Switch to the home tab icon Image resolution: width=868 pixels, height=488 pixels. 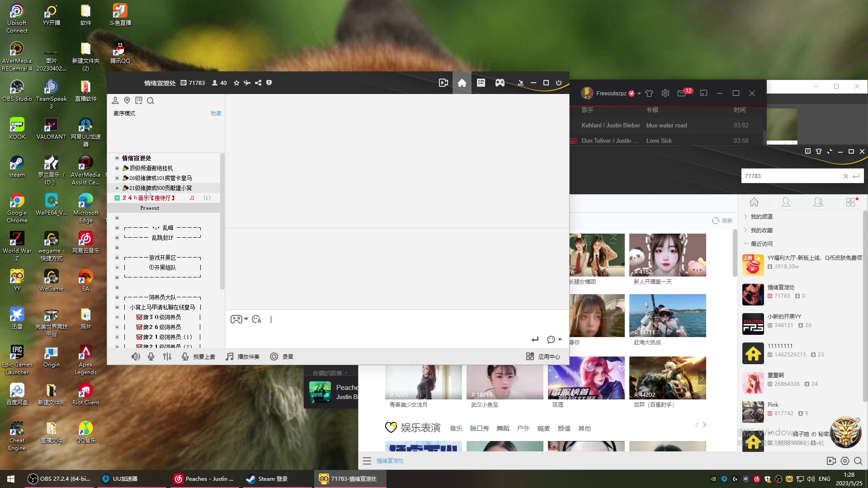pos(462,83)
